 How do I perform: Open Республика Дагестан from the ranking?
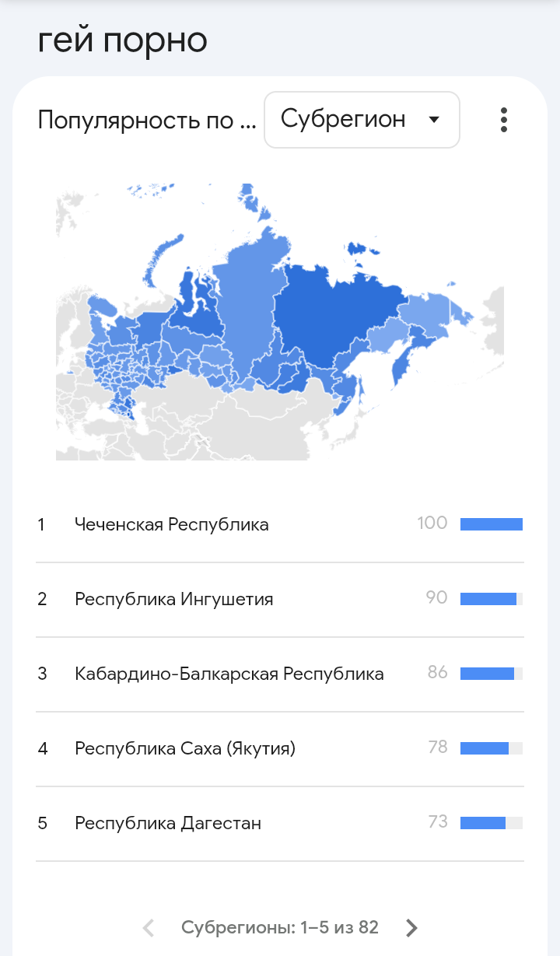168,823
